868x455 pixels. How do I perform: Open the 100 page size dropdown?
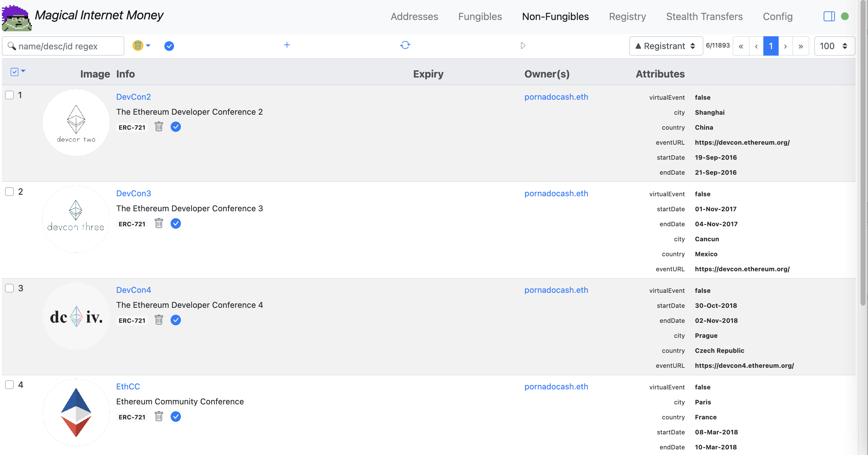point(834,46)
